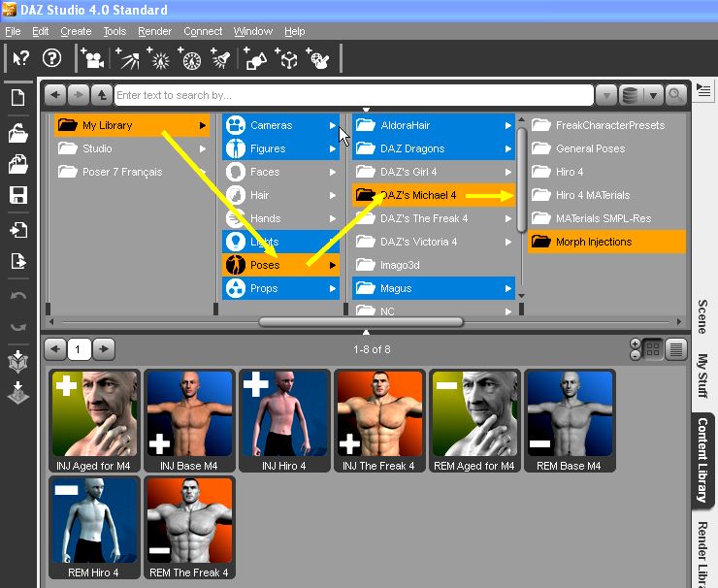This screenshot has width=718, height=588.
Task: Go back in content browser navigation
Action: point(55,95)
